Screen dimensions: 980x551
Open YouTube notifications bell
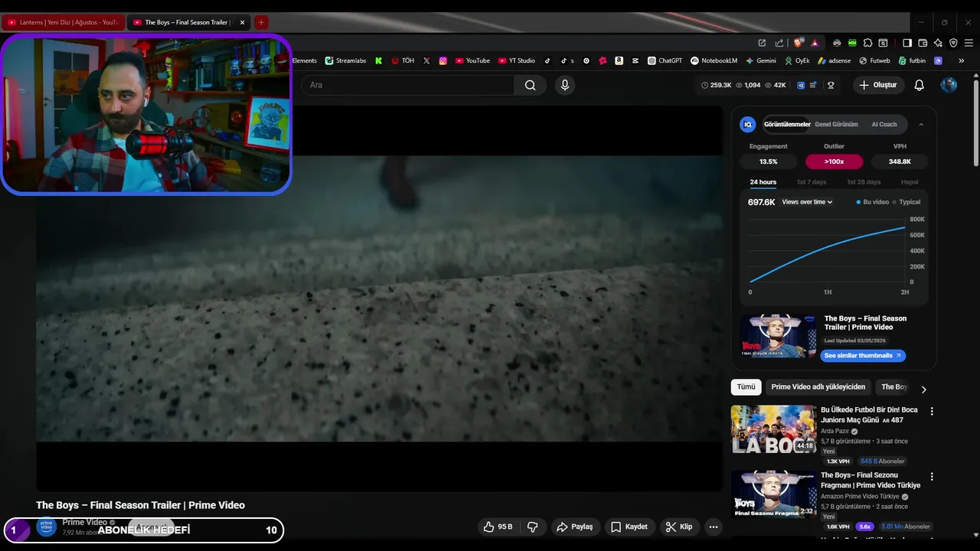[x=920, y=85]
